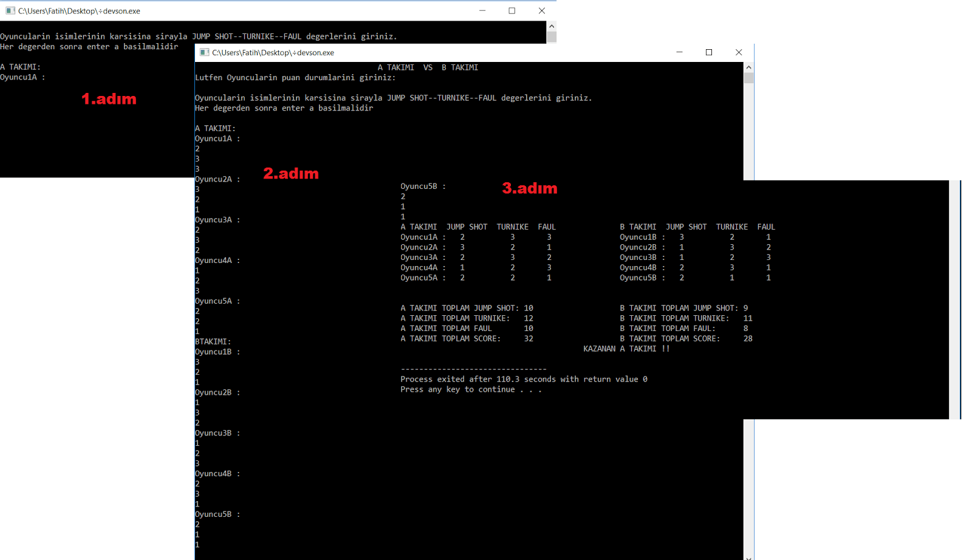Click the "B TAKIMI TOPLAM FAUL: 8" line
Screen dimensions: 972x560
tap(684, 329)
